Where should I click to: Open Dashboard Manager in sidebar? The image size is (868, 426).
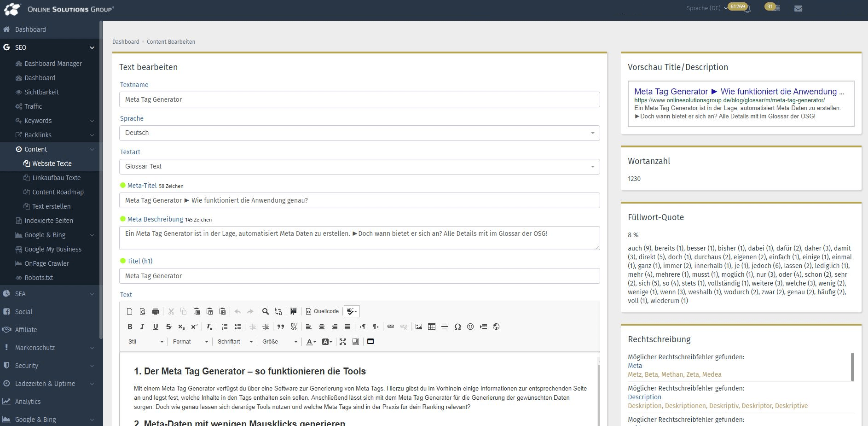pyautogui.click(x=53, y=64)
